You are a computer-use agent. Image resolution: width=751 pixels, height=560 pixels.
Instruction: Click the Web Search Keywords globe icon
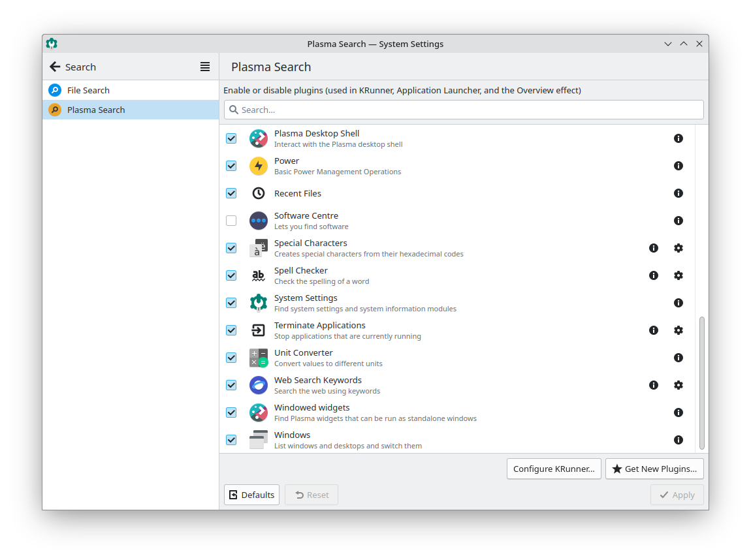pyautogui.click(x=259, y=385)
